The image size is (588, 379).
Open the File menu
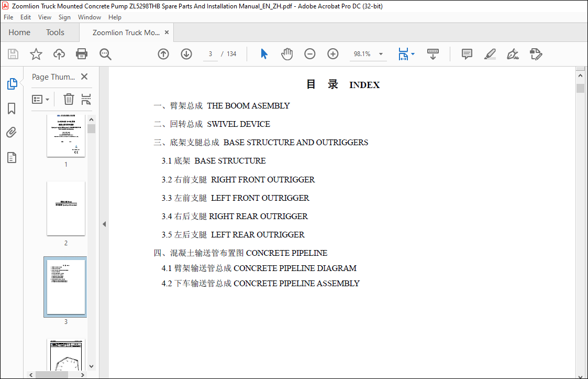click(x=8, y=17)
